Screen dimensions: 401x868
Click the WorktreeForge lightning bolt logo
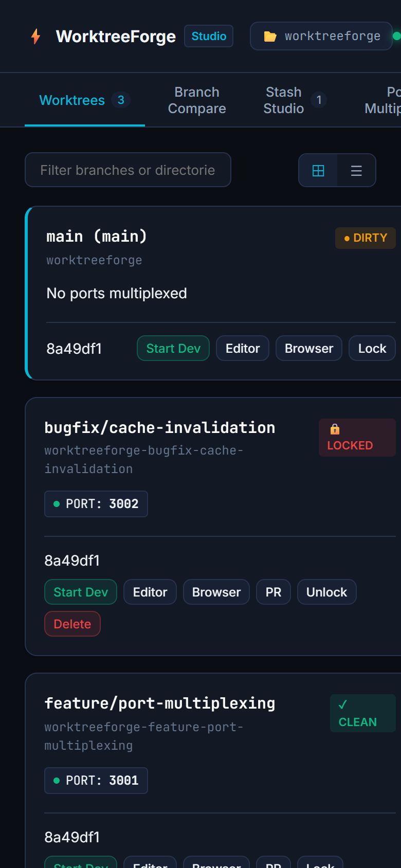click(35, 37)
